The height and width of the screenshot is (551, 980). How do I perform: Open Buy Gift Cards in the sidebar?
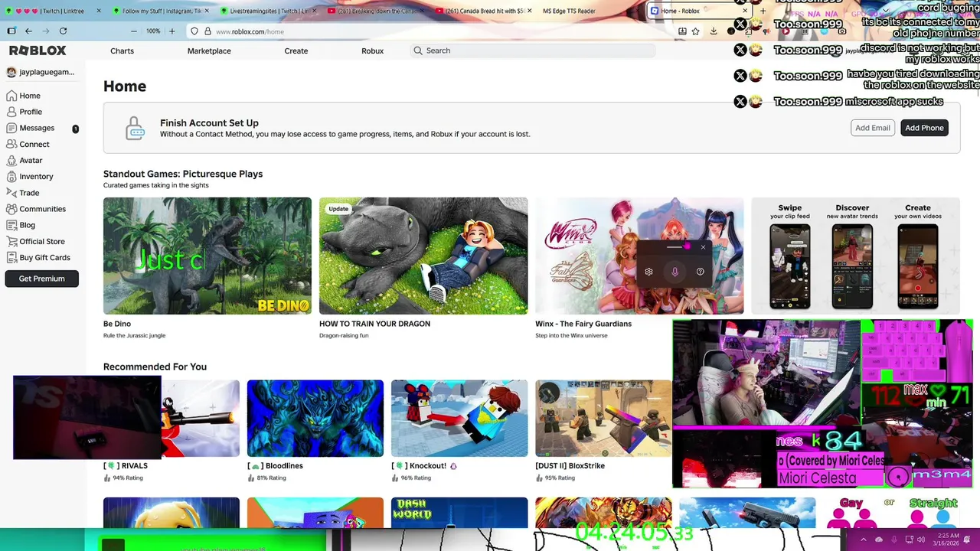pyautogui.click(x=38, y=258)
